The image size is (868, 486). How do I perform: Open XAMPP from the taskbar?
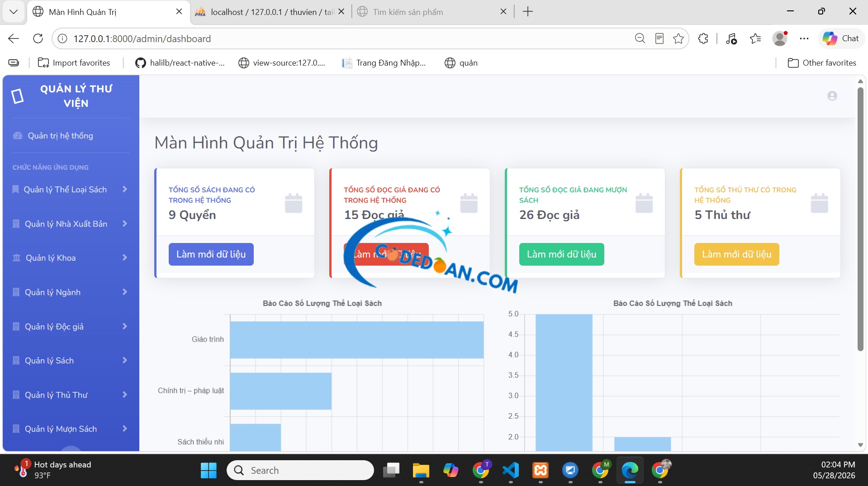(541, 470)
